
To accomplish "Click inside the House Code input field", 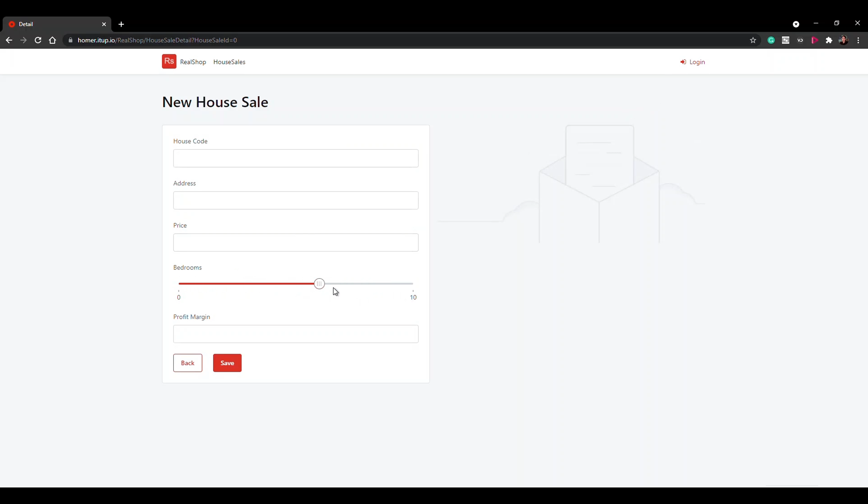I will pyautogui.click(x=295, y=158).
